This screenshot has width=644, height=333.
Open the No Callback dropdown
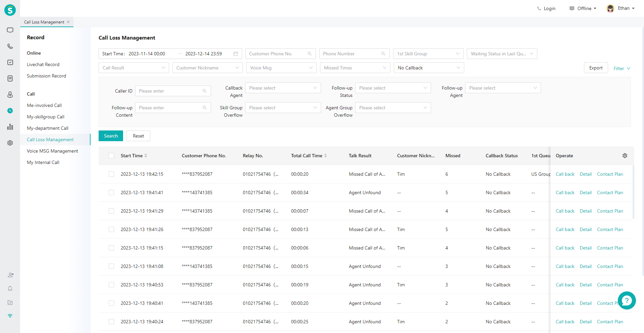[429, 68]
